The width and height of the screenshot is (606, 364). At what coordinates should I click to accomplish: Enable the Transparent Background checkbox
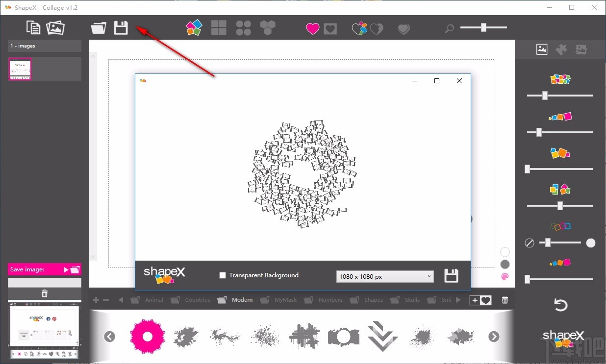pos(223,275)
